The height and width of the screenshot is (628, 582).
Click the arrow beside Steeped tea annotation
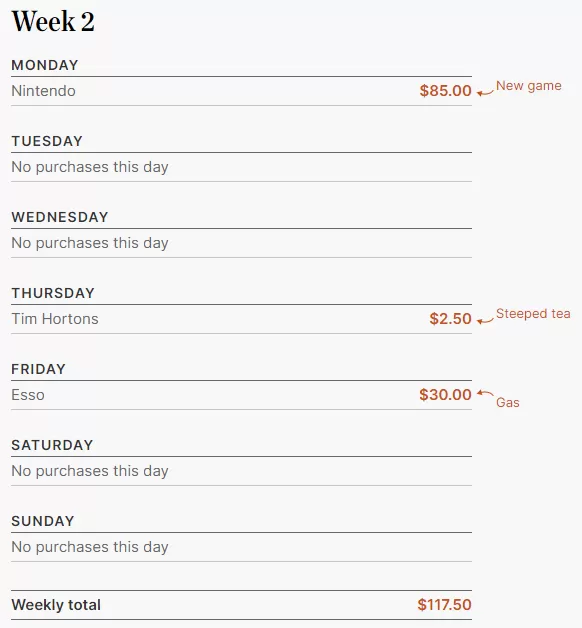(485, 320)
